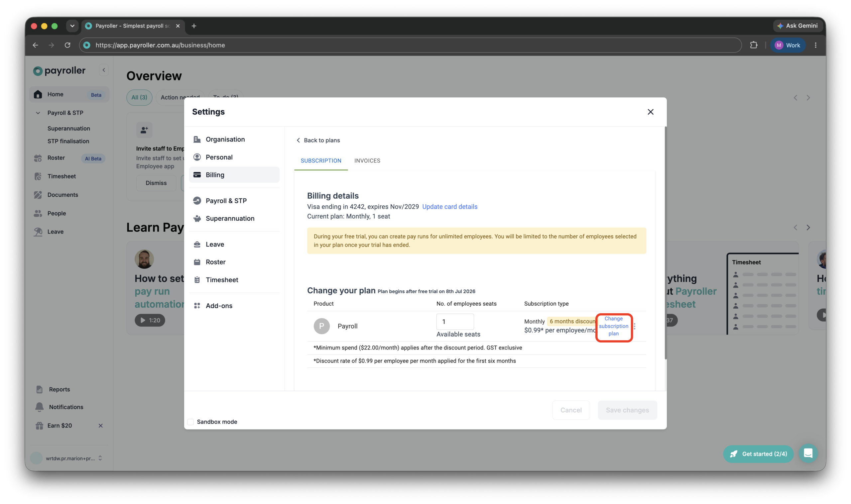Viewport: 851px width, 504px height.
Task: Select Payroll & STP in Settings menu
Action: (234, 201)
